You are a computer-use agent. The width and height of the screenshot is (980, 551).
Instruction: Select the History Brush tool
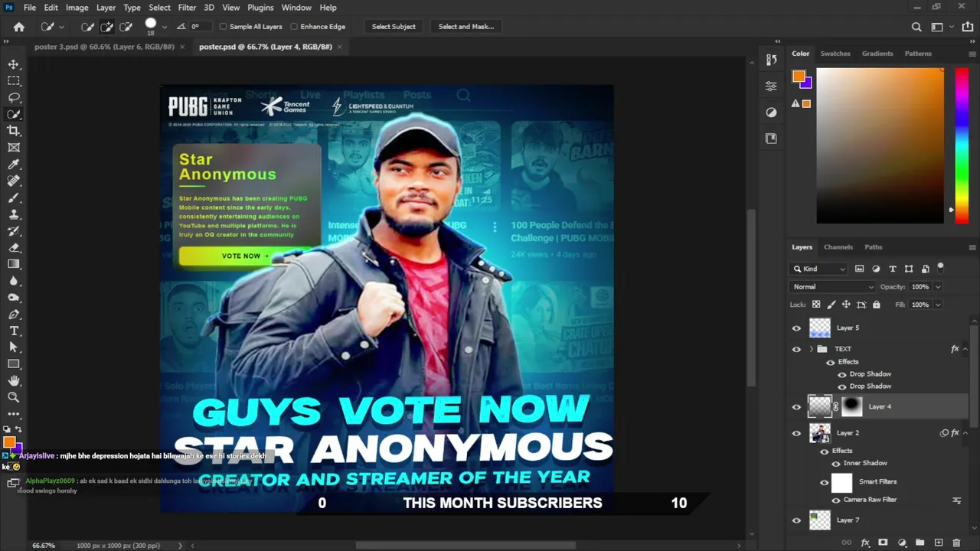click(14, 231)
